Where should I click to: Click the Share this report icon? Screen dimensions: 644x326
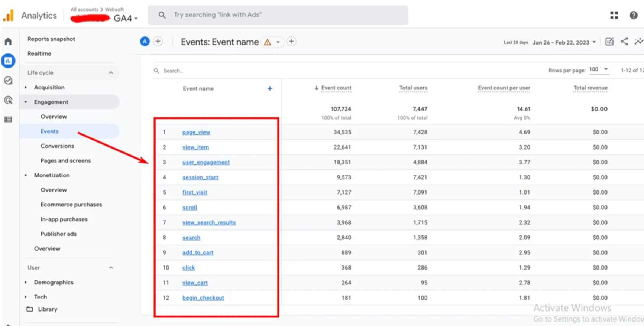624,42
